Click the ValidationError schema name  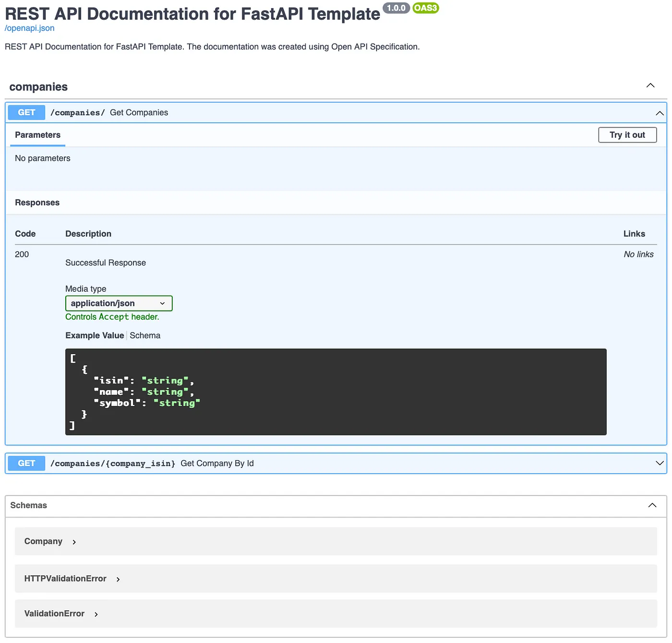[x=54, y=614]
